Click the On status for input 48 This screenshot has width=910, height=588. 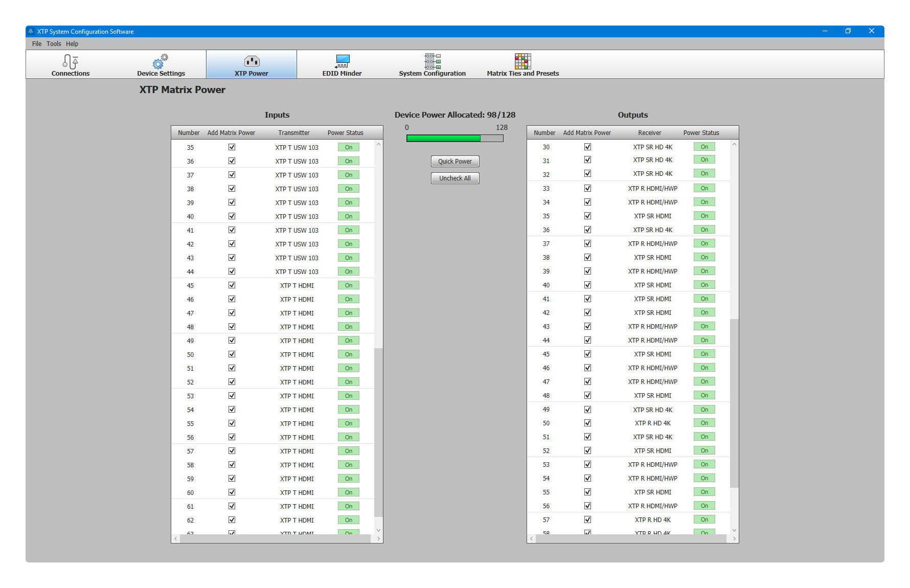349,327
